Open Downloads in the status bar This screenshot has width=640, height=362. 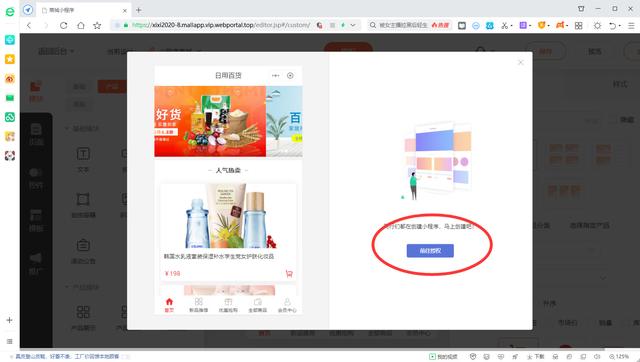pos(536,357)
